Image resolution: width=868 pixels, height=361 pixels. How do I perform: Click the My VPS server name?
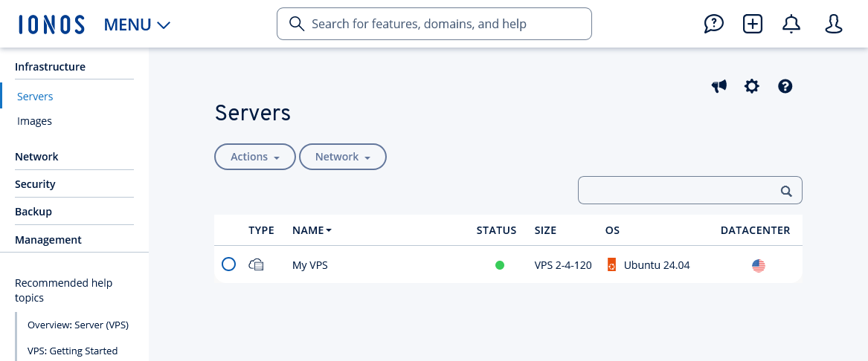tap(310, 265)
